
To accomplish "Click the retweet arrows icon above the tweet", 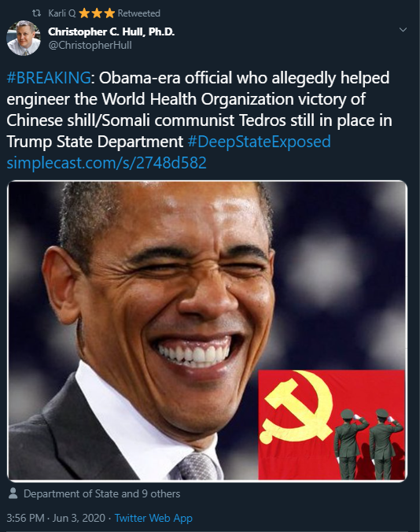I will 36,13.
